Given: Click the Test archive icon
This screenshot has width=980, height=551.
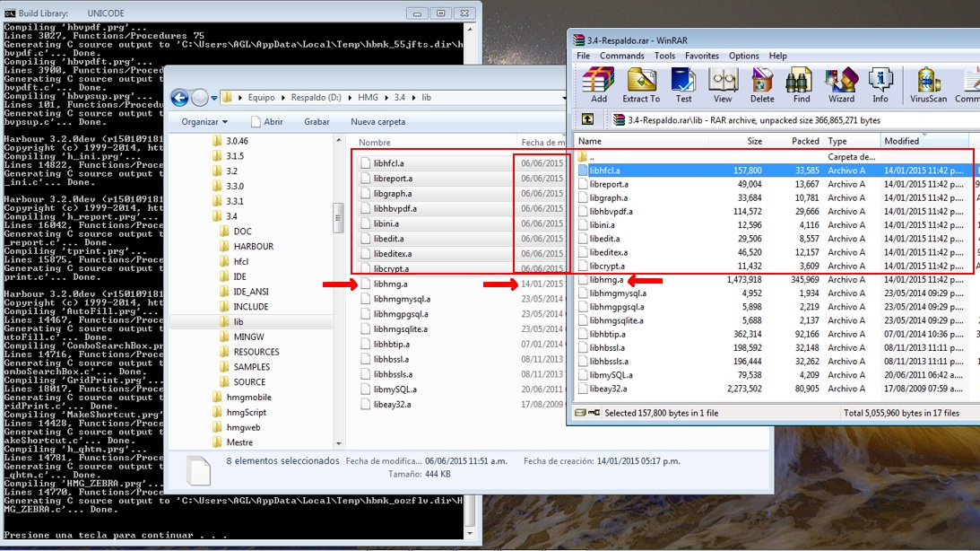Looking at the screenshot, I should coord(683,85).
